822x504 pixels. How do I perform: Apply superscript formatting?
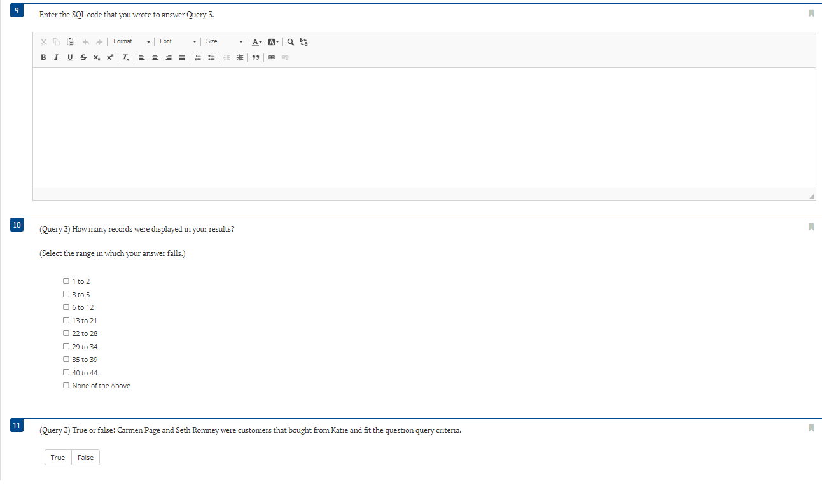(x=109, y=57)
